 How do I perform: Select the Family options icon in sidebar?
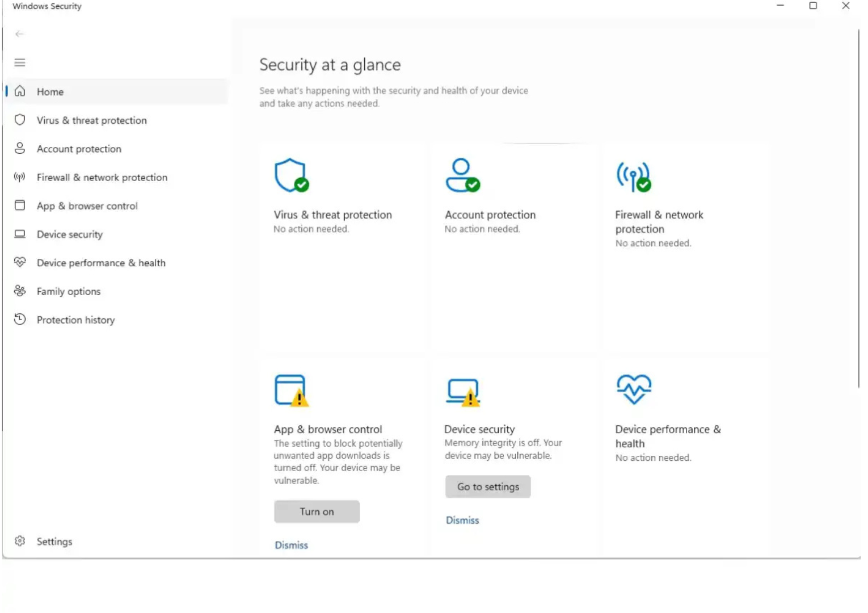click(x=19, y=291)
